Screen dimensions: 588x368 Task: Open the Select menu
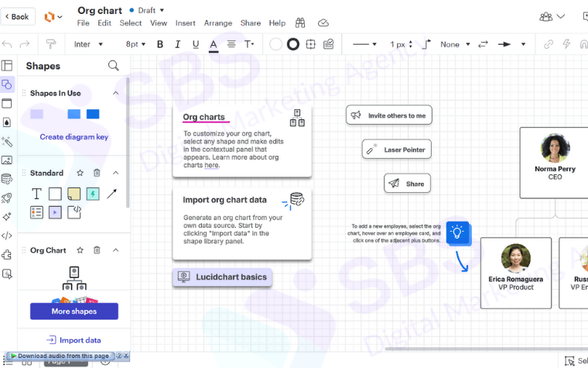pos(131,23)
